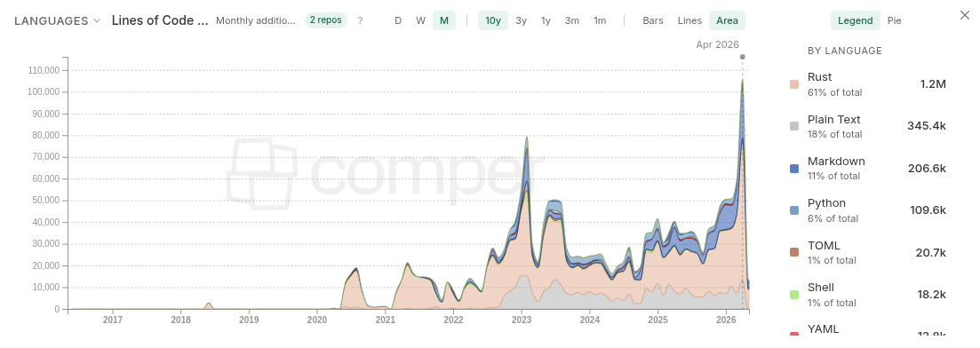Select the Python legend label
Image resolution: width=980 pixels, height=348 pixels.
point(826,203)
